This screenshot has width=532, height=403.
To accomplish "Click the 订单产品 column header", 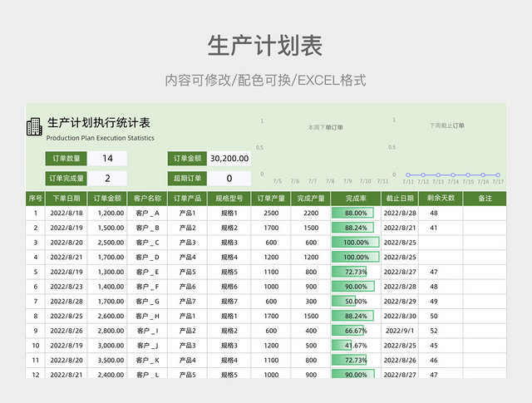I will point(187,199).
